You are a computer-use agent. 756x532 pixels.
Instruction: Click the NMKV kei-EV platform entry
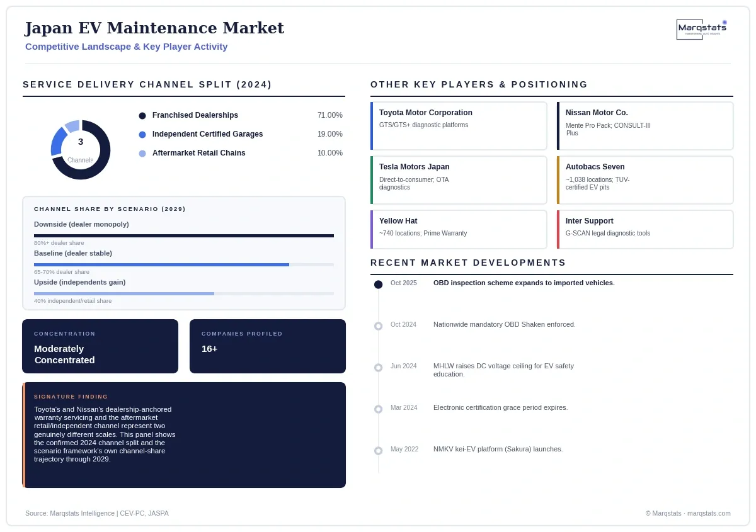pos(498,449)
